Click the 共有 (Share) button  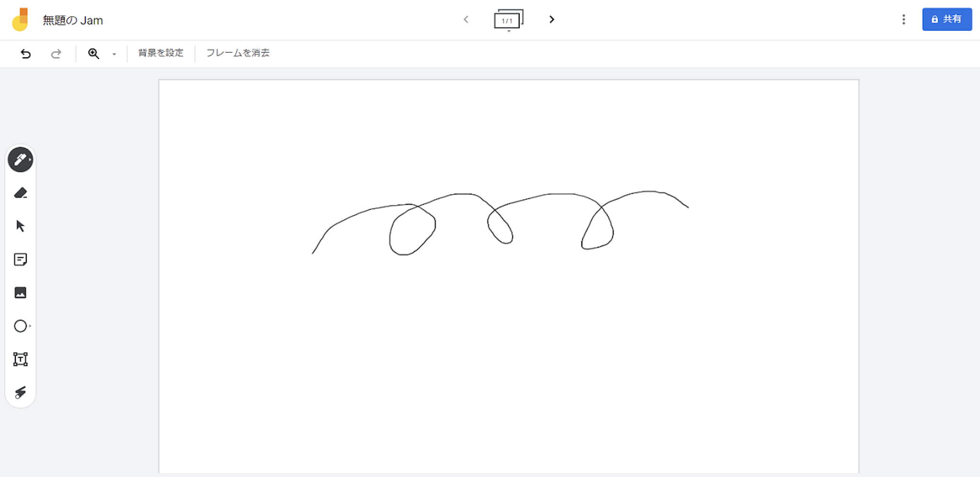[x=947, y=20]
